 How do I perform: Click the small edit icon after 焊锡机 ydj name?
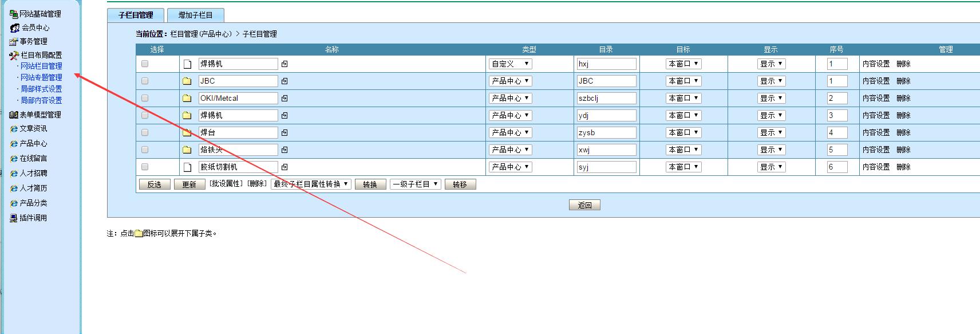[x=284, y=116]
